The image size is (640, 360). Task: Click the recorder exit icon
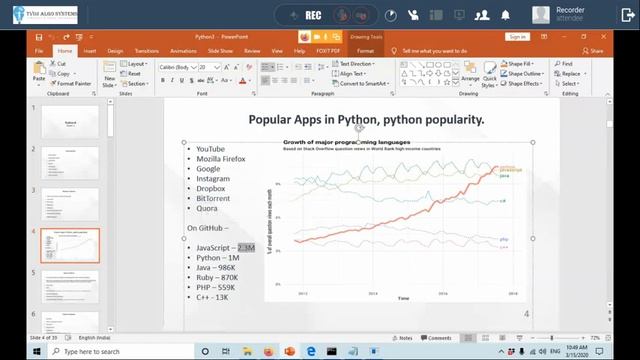(628, 16)
